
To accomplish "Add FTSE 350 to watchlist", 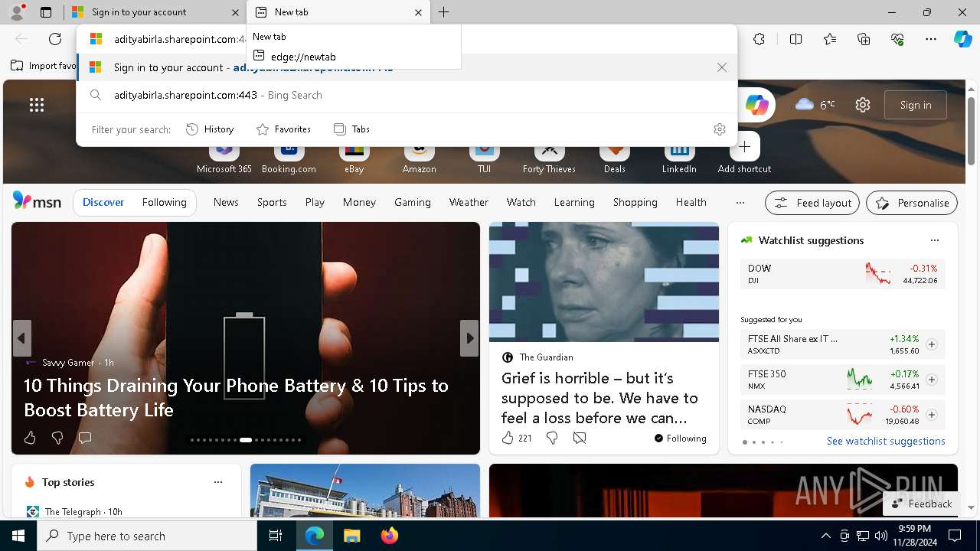I will [x=932, y=380].
